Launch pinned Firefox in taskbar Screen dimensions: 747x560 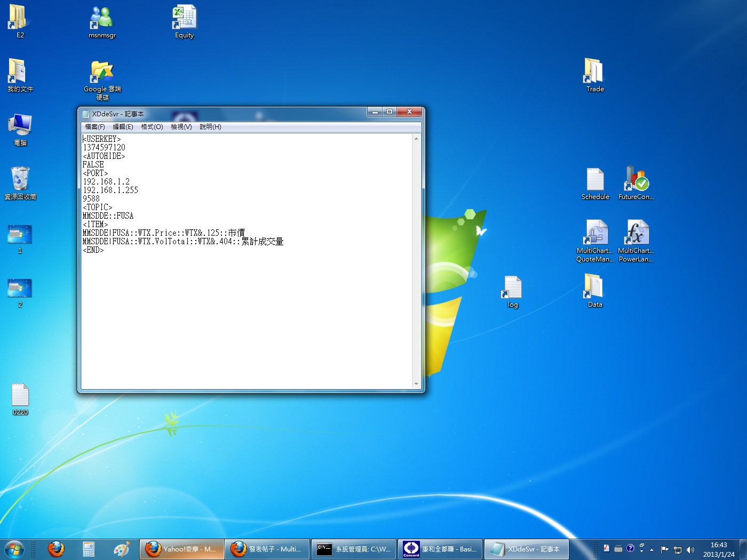[x=56, y=549]
